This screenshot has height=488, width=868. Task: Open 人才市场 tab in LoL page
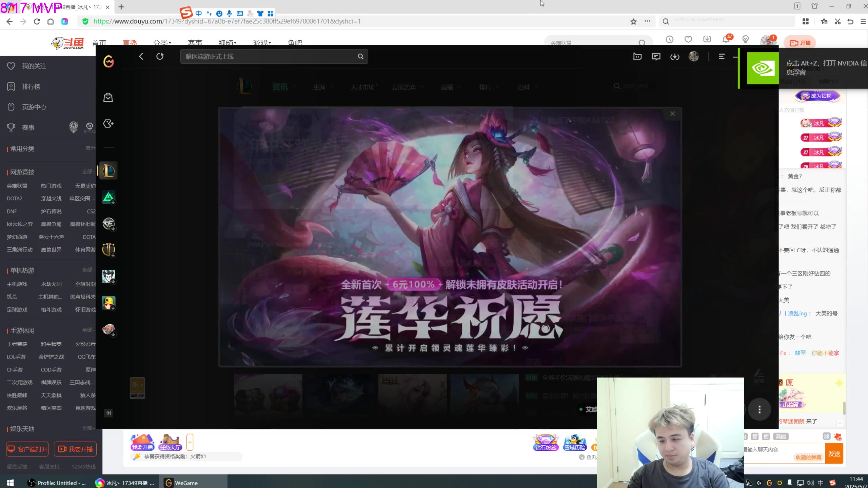362,87
